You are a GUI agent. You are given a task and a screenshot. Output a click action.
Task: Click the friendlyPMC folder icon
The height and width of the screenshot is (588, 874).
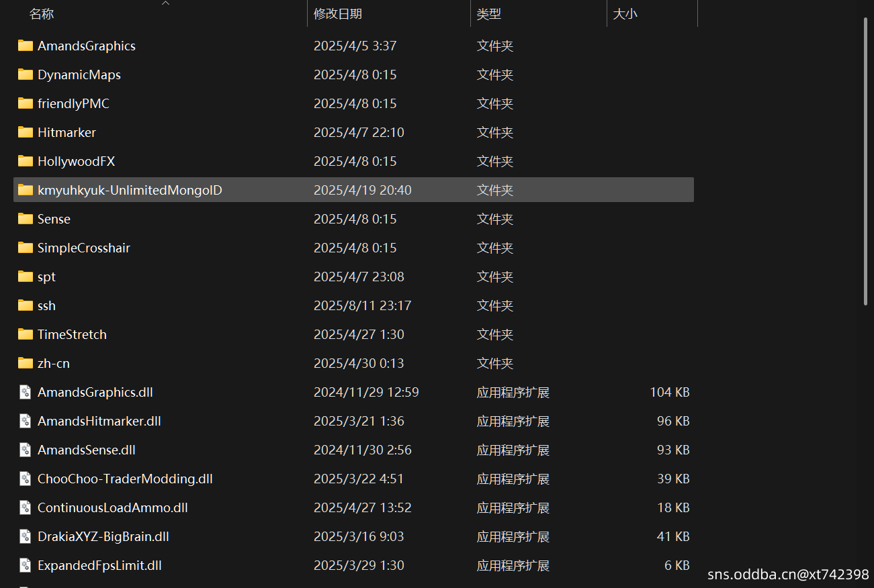26,103
